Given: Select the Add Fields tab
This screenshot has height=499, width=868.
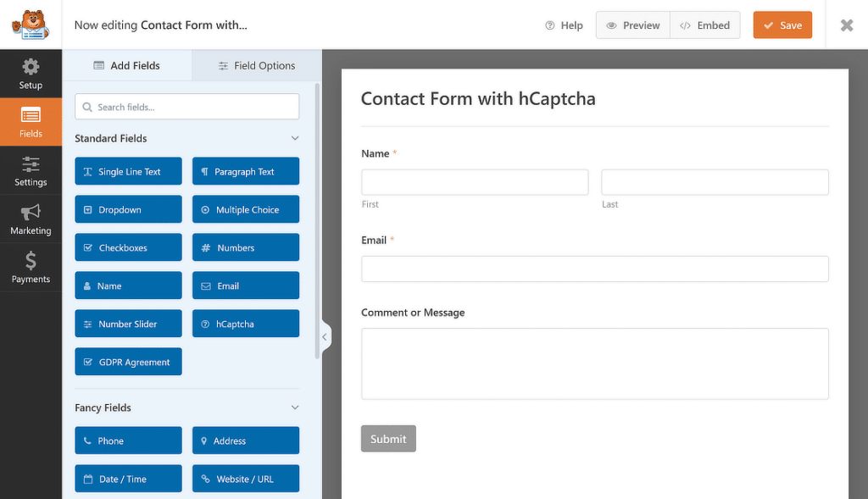Looking at the screenshot, I should 127,65.
